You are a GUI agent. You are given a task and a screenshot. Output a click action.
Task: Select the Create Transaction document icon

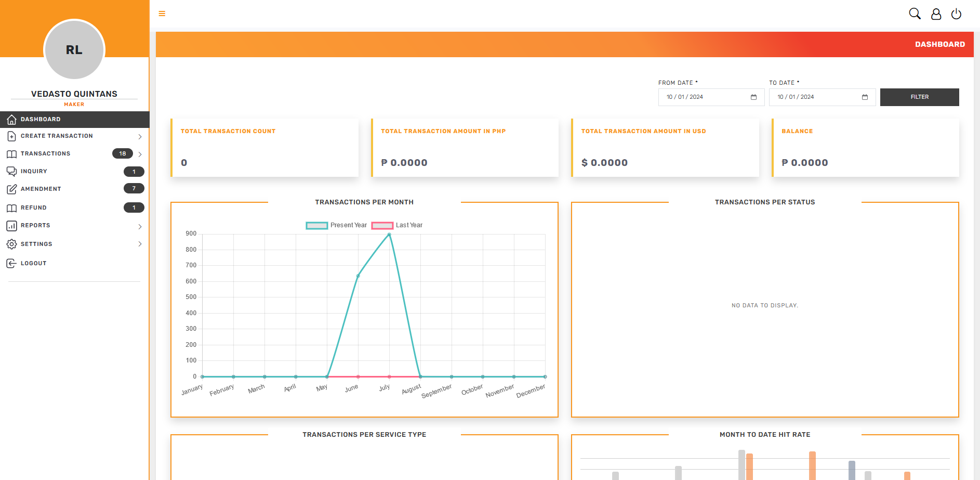11,136
